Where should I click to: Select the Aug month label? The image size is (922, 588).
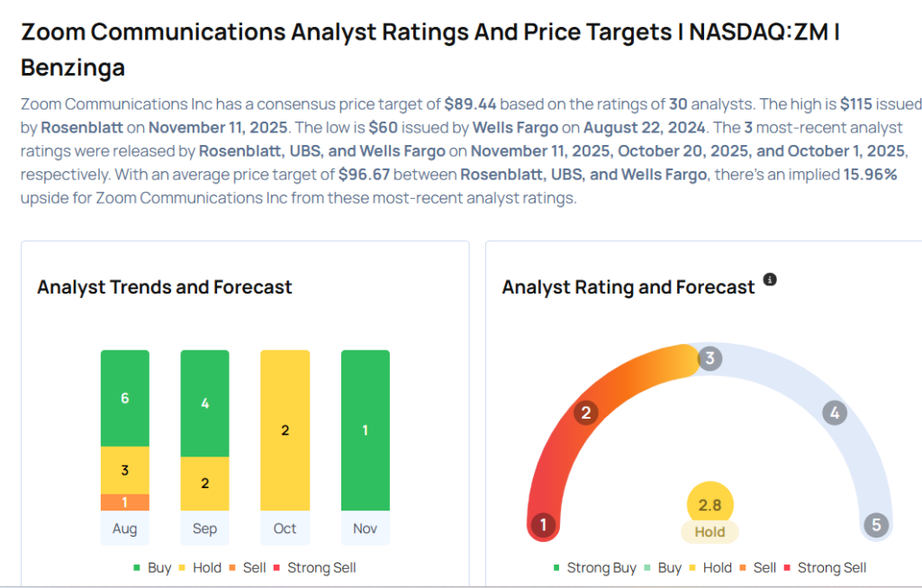[125, 529]
